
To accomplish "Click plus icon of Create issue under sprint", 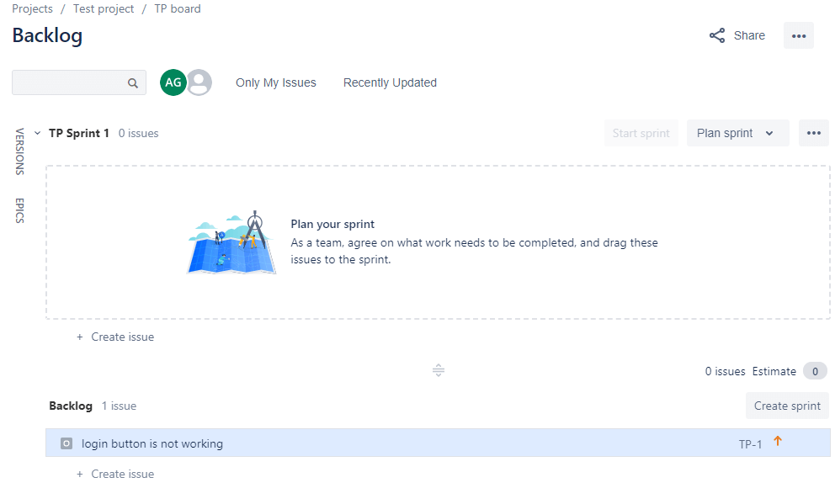I will click(x=80, y=337).
